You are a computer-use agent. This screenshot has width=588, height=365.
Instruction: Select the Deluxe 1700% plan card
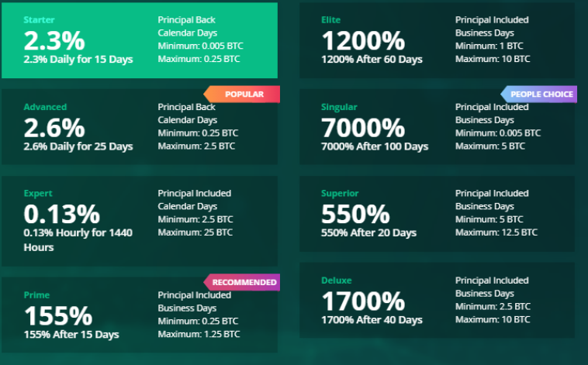(x=437, y=300)
